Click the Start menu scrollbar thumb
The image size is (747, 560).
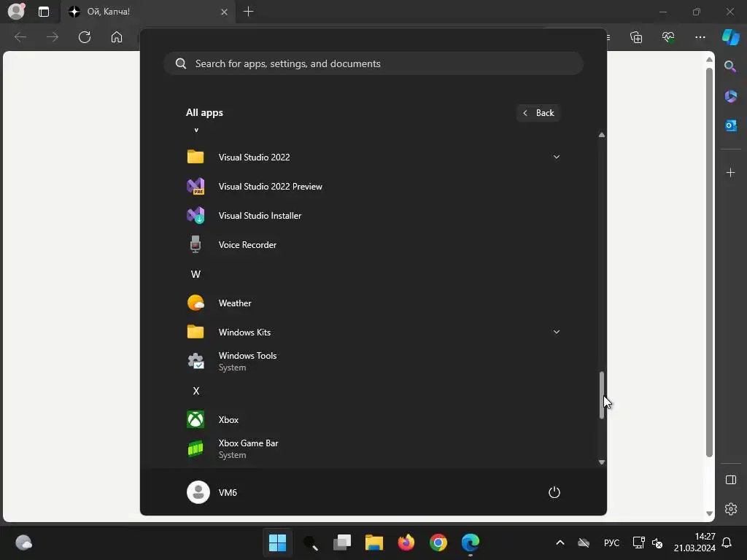pyautogui.click(x=602, y=395)
